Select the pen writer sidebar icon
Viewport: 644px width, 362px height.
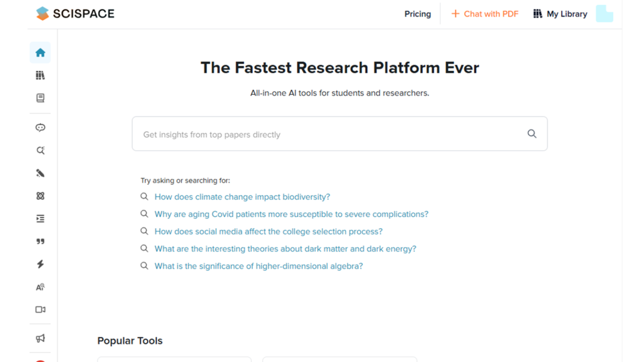coord(40,173)
